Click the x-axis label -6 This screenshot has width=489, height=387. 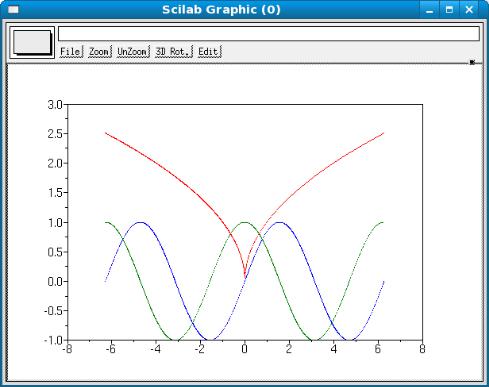pyautogui.click(x=110, y=349)
